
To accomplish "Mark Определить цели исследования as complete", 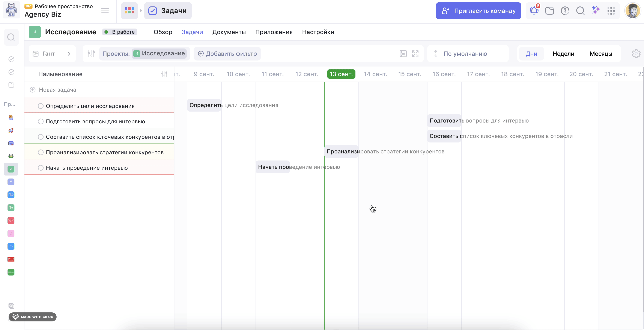I will click(x=41, y=106).
